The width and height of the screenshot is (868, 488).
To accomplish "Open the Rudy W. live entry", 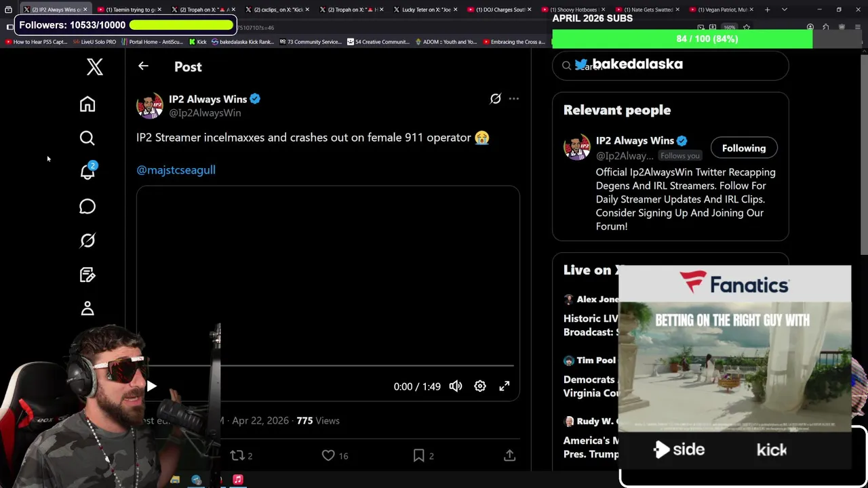I will pos(591,438).
